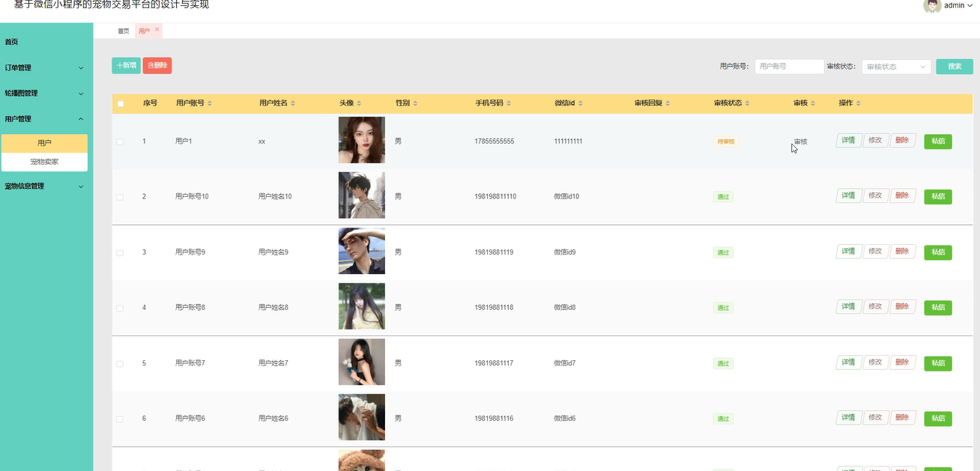This screenshot has height=471, width=980.
Task: Click 搜索 button
Action: [955, 67]
